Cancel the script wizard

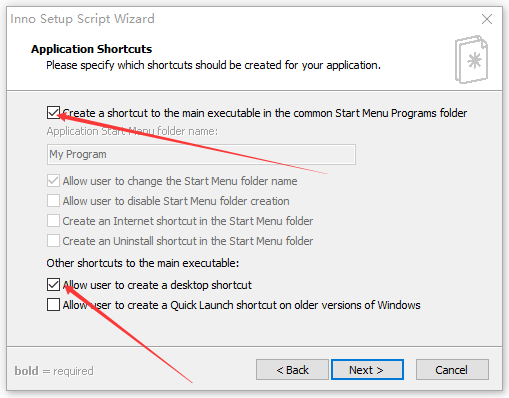pyautogui.click(x=452, y=370)
